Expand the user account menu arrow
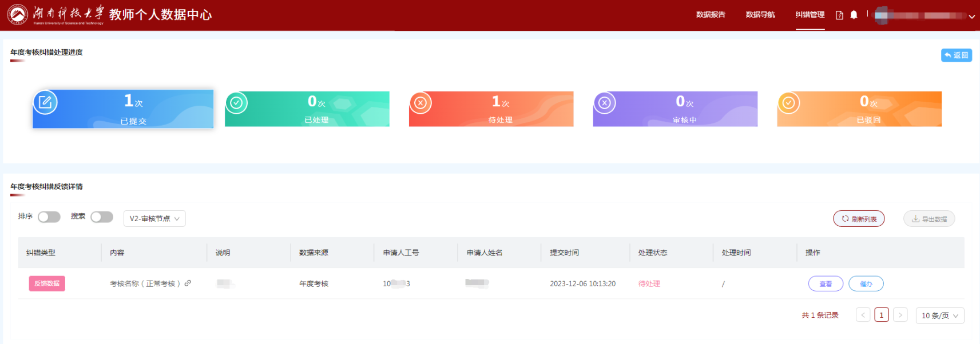Screen dimensions: 980x344 click(x=971, y=17)
